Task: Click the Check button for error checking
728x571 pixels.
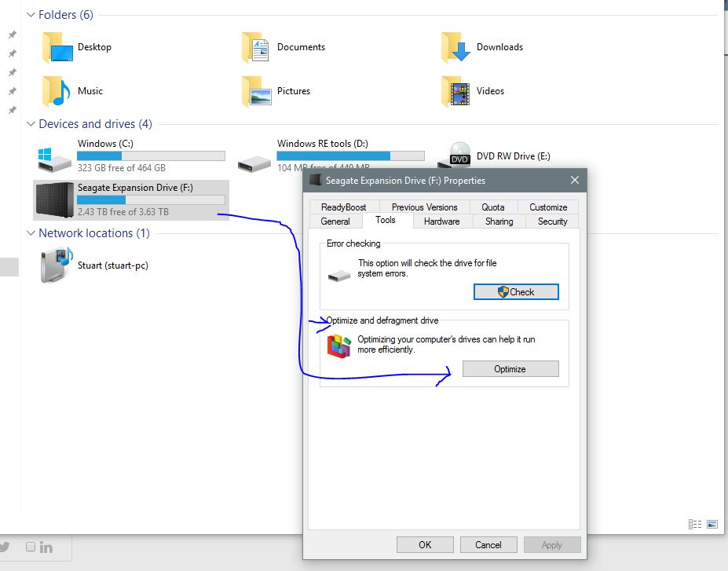Action: pyautogui.click(x=516, y=291)
